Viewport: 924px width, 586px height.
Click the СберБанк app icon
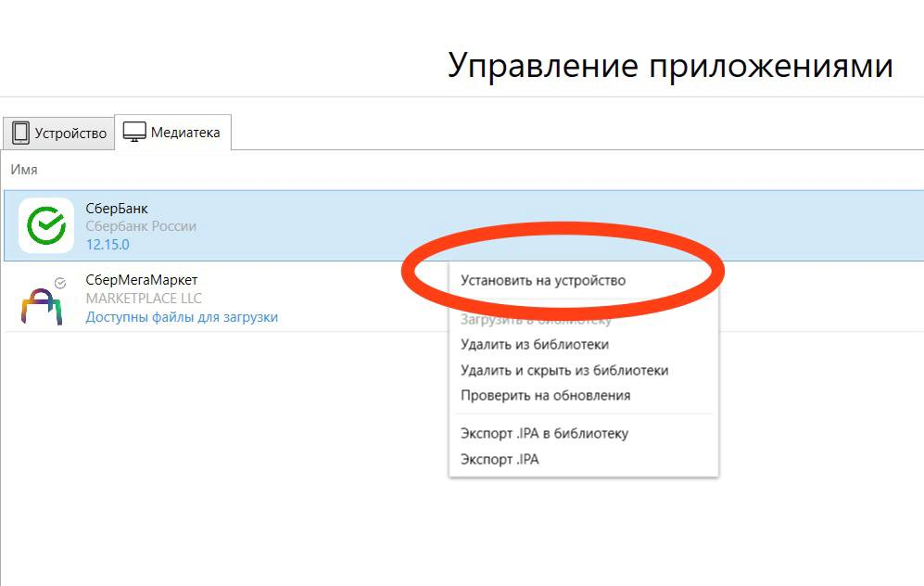click(46, 226)
